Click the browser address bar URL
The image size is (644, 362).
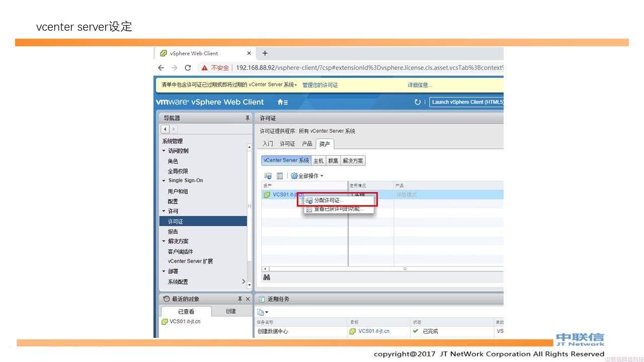click(x=369, y=68)
